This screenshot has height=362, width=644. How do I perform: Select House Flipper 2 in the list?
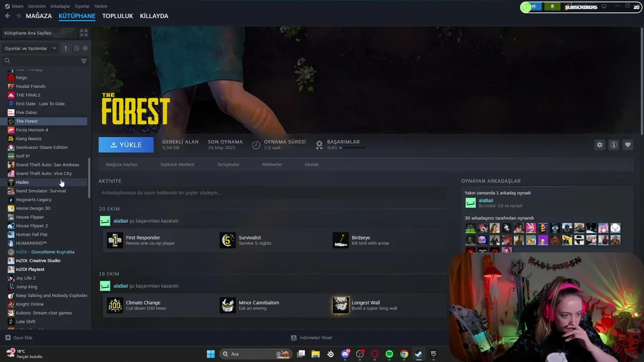point(47,226)
